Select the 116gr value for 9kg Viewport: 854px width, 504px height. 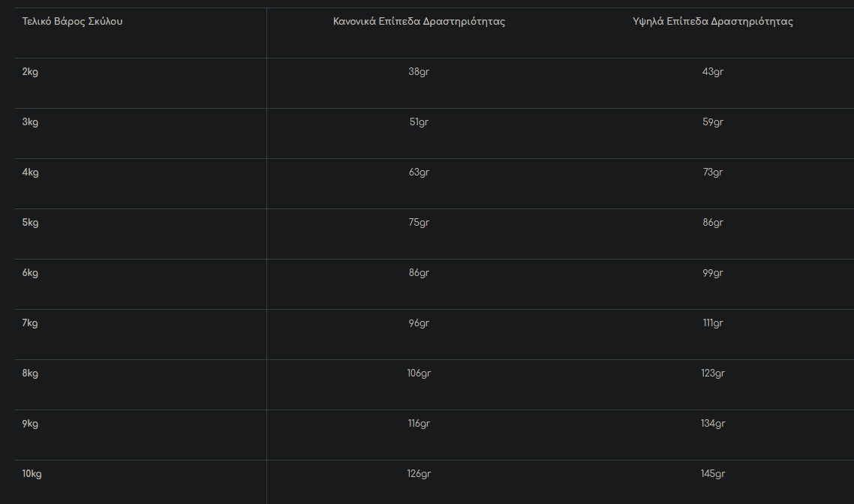point(419,424)
